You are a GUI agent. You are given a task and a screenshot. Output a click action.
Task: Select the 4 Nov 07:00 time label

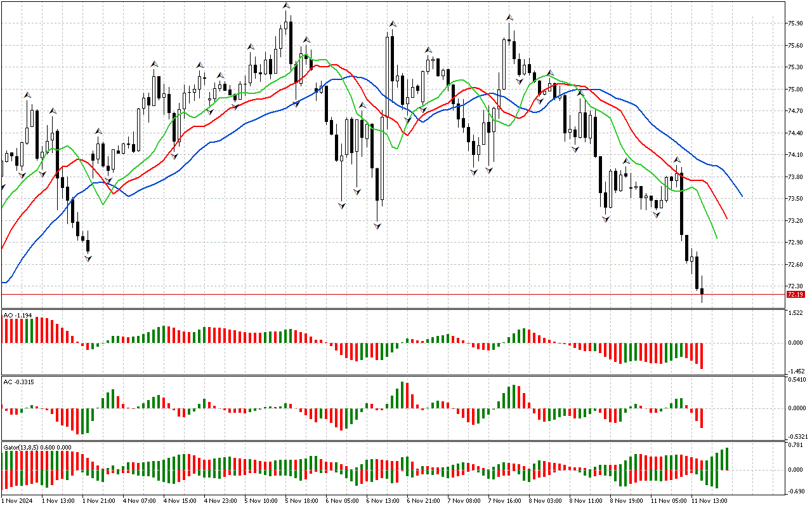139,501
